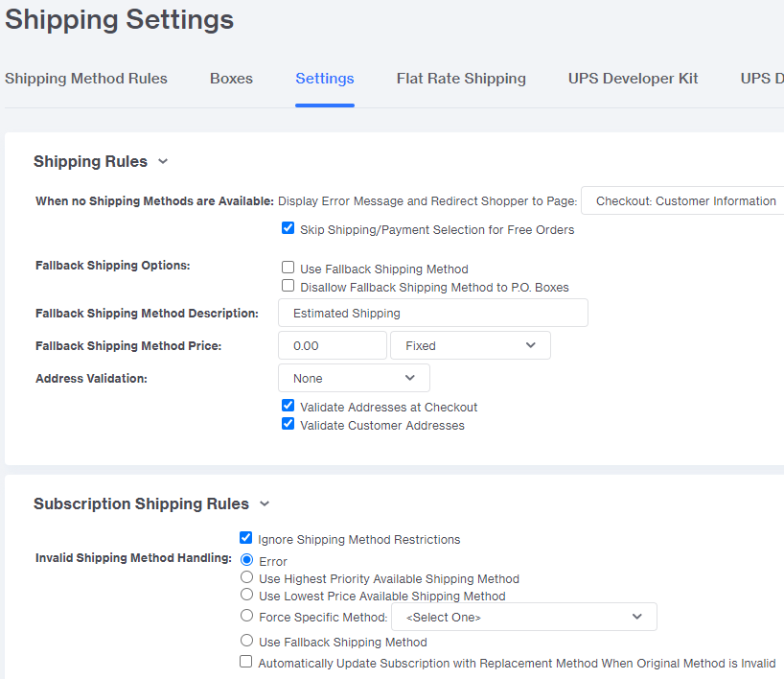This screenshot has height=679, width=784.
Task: Toggle Validate Customer Addresses checkbox
Action: pyautogui.click(x=288, y=424)
